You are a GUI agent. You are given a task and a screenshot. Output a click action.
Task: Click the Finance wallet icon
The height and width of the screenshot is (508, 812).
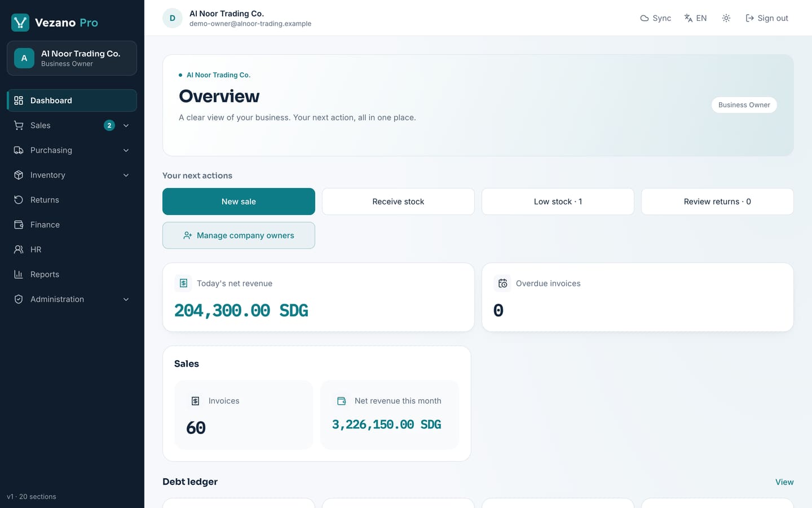(x=19, y=225)
